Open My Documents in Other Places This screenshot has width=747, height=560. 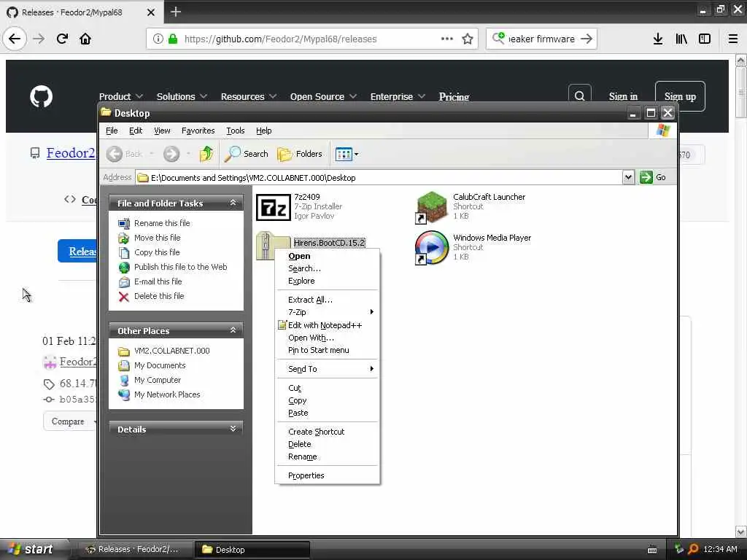[160, 366]
